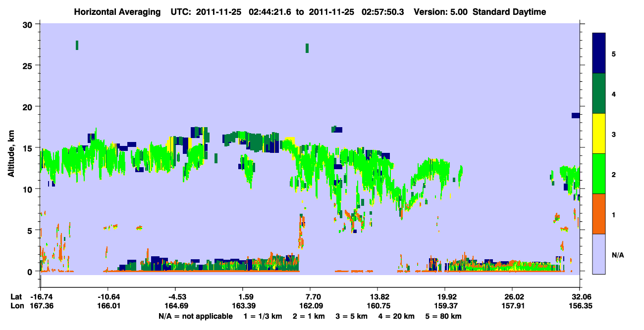Click longitude value '160.75'
This screenshot has width=644, height=330.
(x=377, y=306)
